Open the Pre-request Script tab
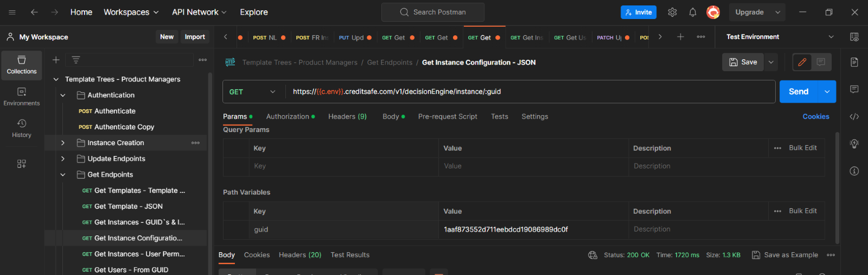This screenshot has width=868, height=275. (448, 116)
